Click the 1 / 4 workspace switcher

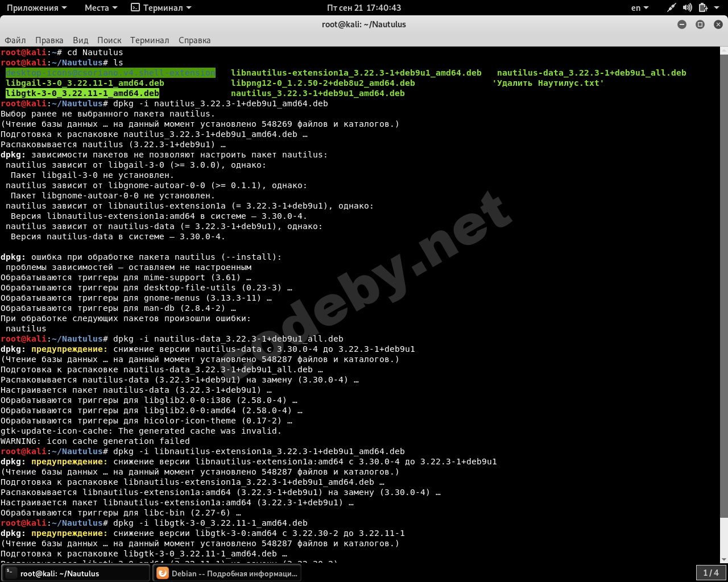711,573
